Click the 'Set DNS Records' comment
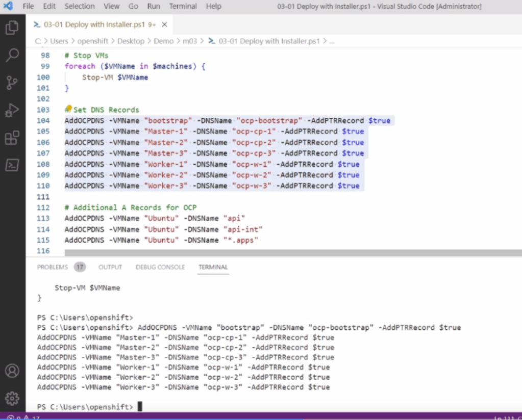The height and width of the screenshot is (420, 522). coord(106,110)
